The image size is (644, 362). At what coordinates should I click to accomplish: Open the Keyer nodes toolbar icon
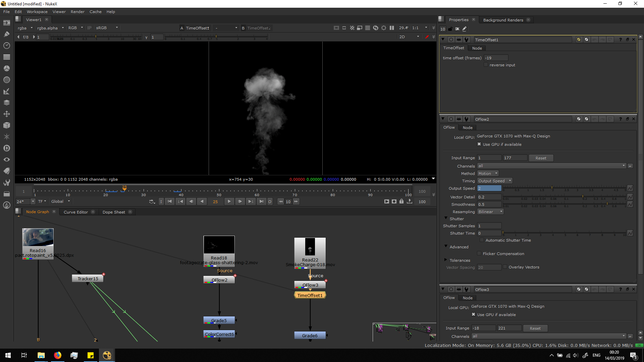(x=6, y=91)
